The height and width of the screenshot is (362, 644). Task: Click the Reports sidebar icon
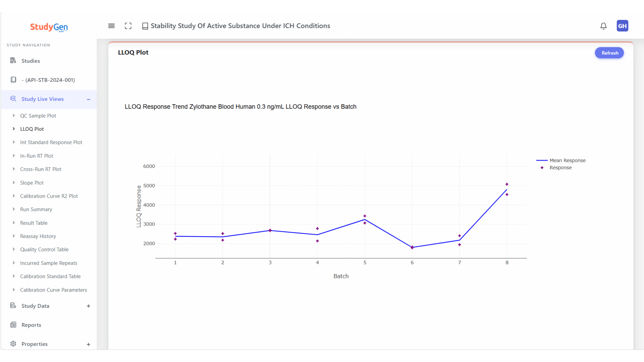point(13,325)
